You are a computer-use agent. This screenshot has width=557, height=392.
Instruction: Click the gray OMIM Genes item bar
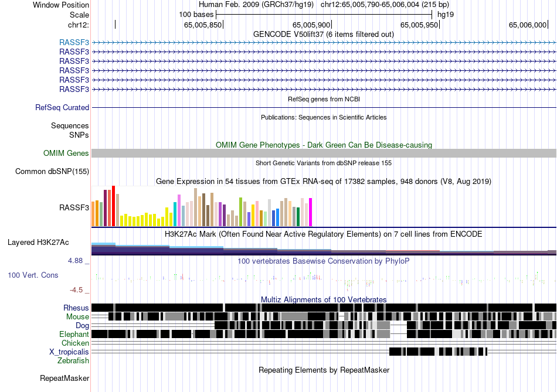324,154
